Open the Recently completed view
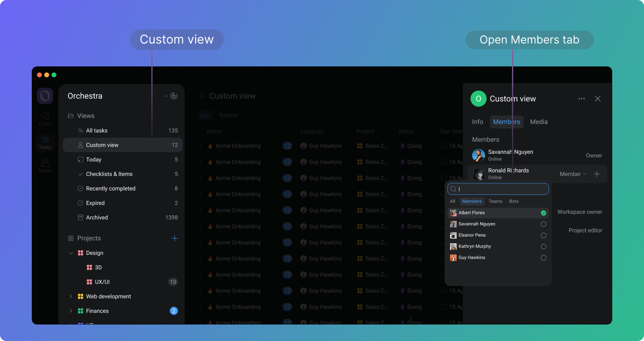Viewport: 644px width, 341px height. point(111,188)
